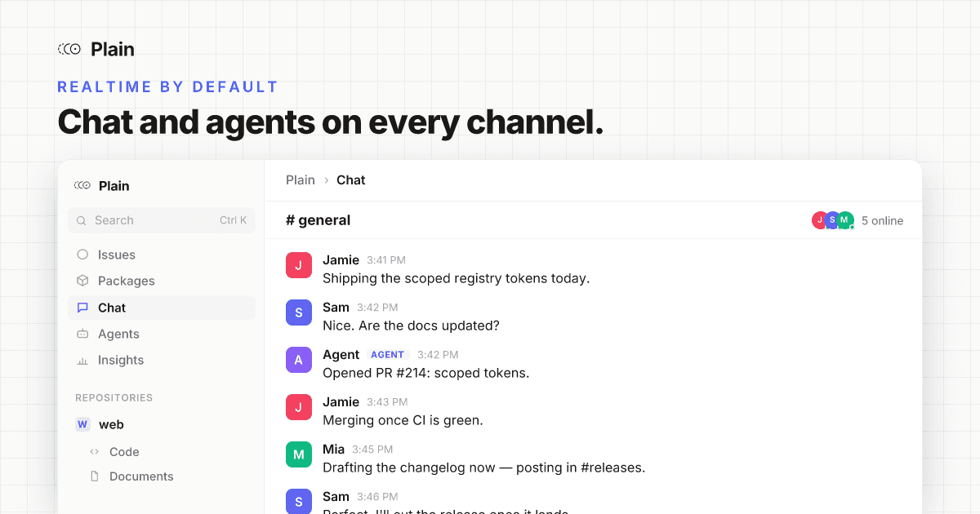Click the green M avatar in the online group
The image size is (980, 514).
coord(846,220)
